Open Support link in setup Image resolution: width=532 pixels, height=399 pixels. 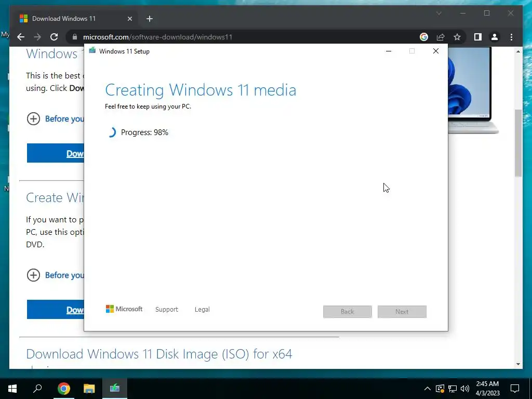click(x=167, y=310)
